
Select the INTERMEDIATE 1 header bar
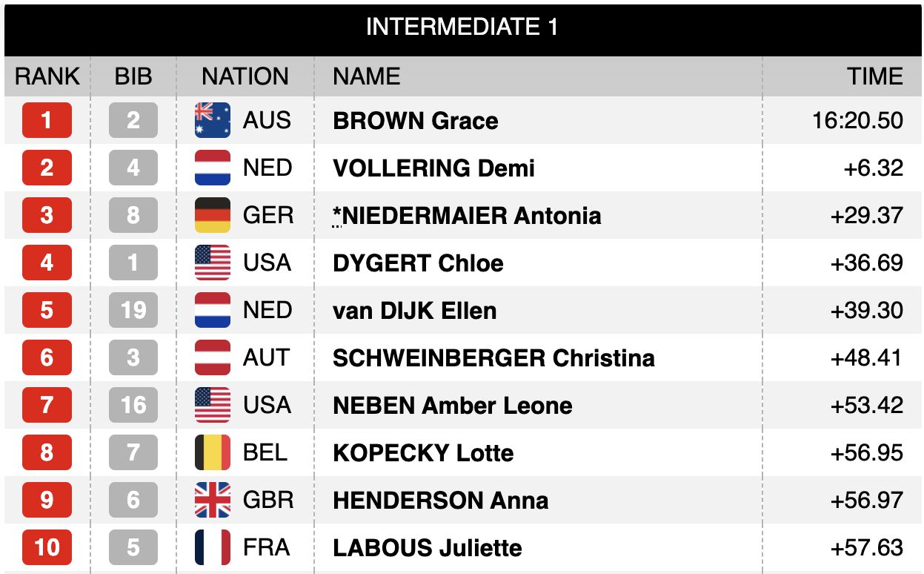462,28
